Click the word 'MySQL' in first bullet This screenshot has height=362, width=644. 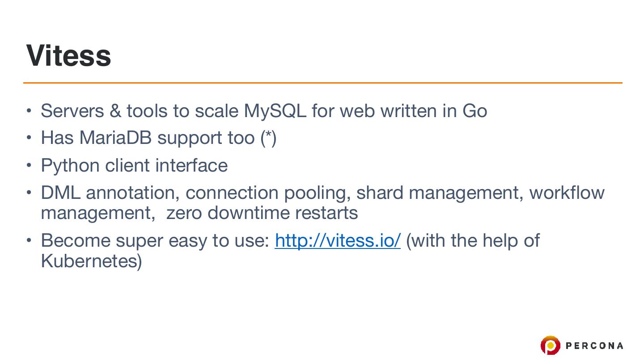coord(275,110)
